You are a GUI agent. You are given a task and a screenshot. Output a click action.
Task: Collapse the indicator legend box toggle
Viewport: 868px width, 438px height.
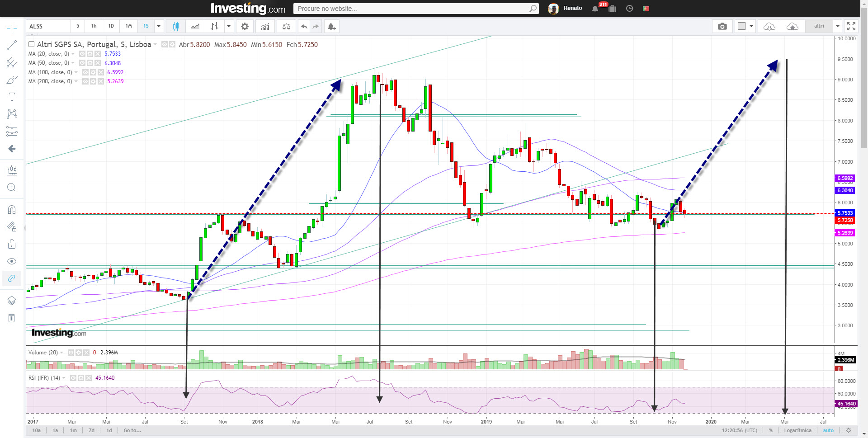[31, 44]
